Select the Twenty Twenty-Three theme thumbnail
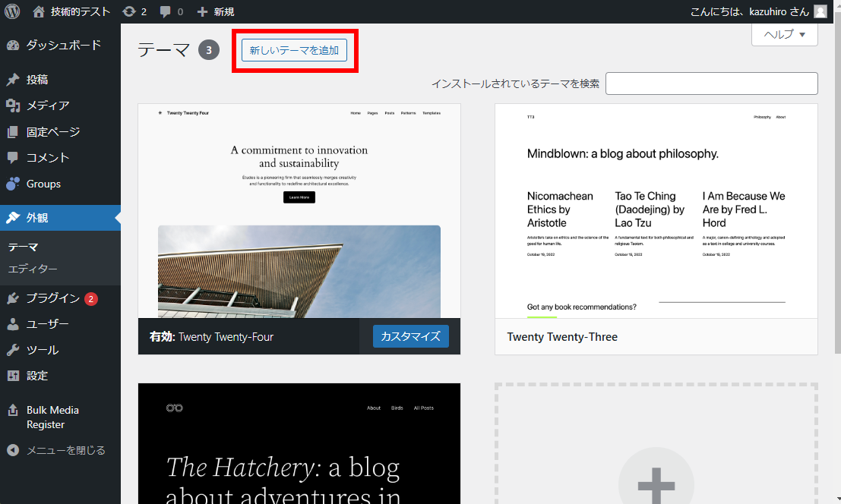 pos(656,211)
